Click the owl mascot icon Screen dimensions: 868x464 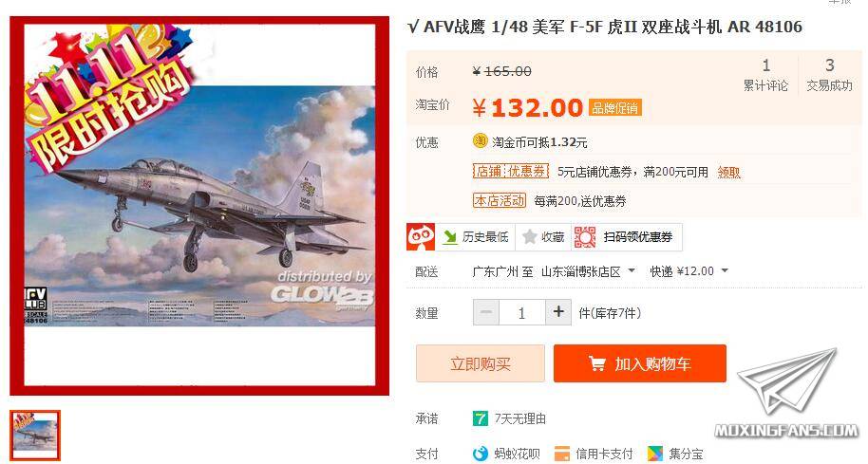[x=420, y=236]
